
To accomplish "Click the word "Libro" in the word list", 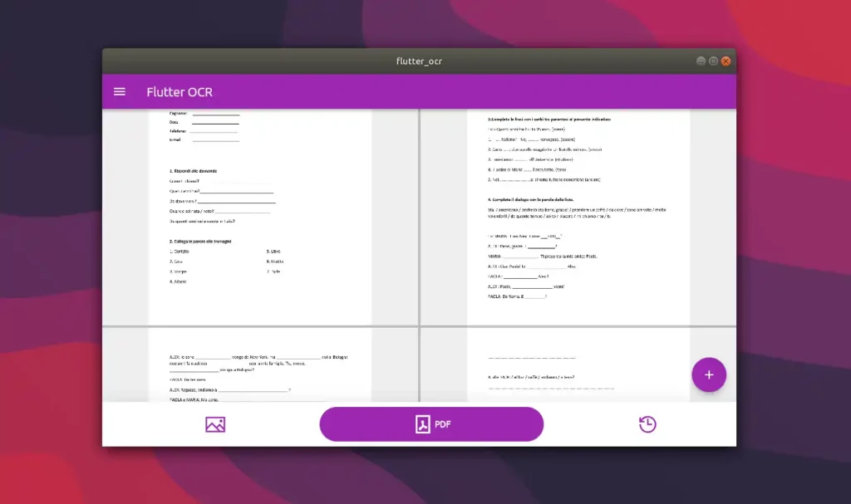I will (x=274, y=251).
